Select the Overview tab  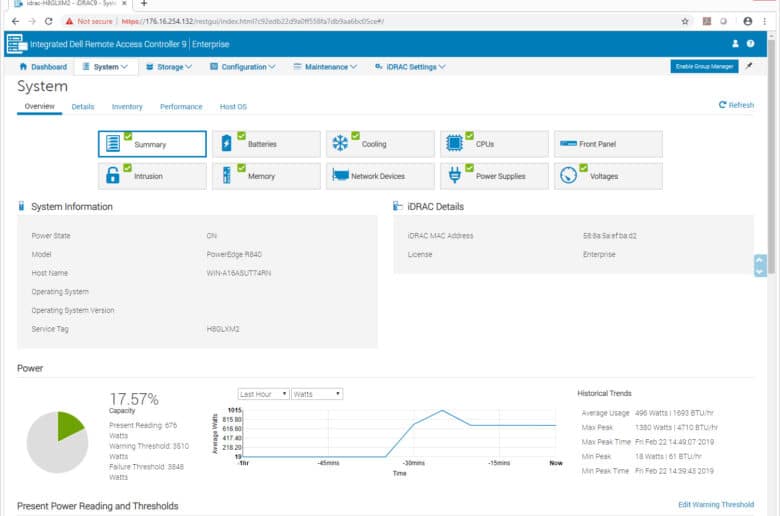pyautogui.click(x=40, y=106)
